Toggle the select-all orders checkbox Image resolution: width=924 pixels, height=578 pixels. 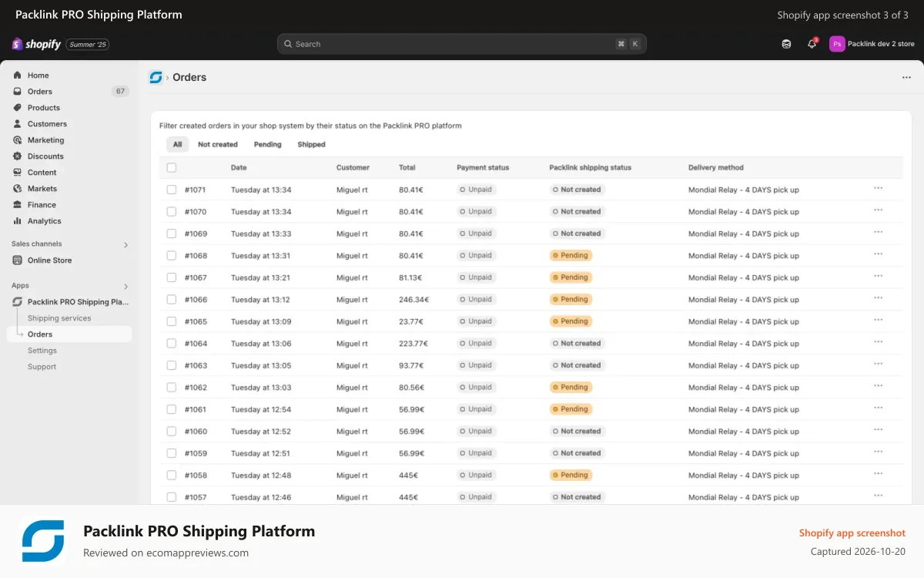click(171, 167)
